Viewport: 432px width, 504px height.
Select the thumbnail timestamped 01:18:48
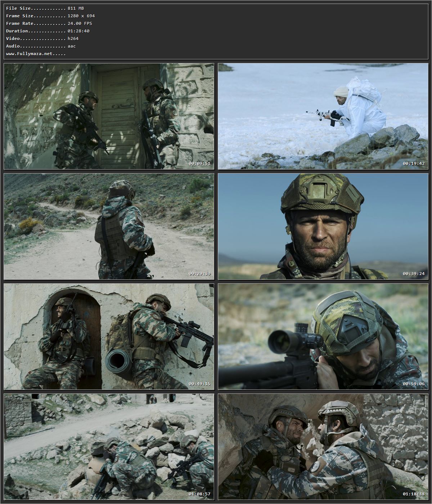coord(323,447)
